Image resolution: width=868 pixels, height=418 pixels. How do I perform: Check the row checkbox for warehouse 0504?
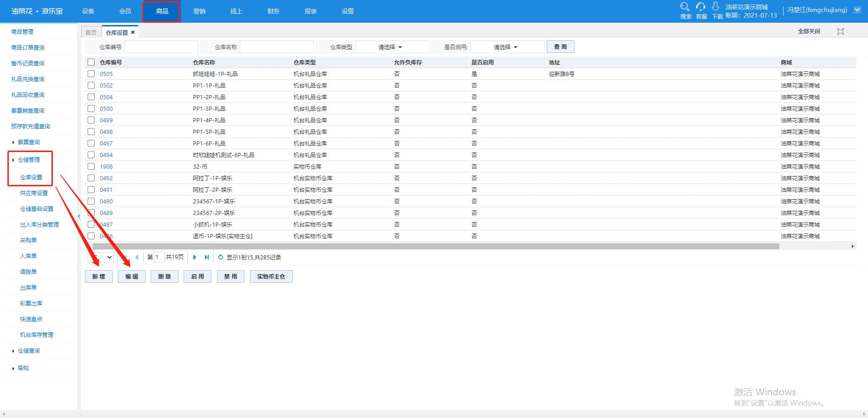tap(91, 97)
